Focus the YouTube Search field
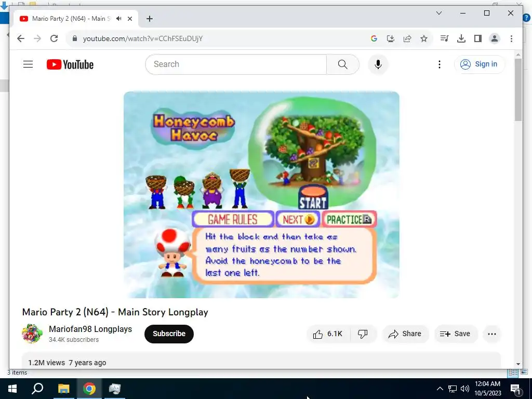Viewport: 532px width, 399px height. coord(236,64)
